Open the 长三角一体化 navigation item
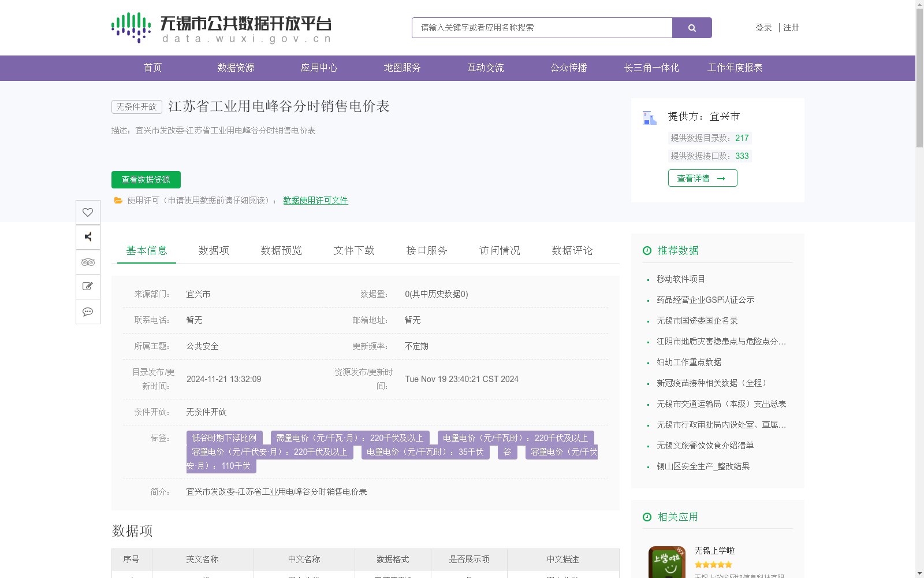Screen dimensions: 924x578 651,68
